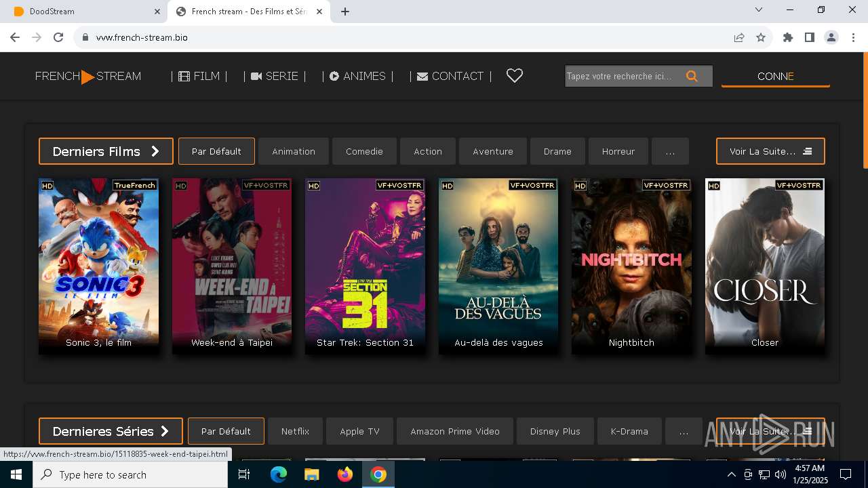
Task: Open Chrome profile avatar
Action: 831,37
